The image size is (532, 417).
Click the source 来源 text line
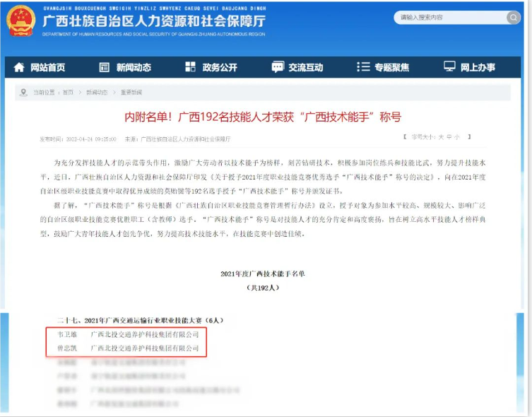pyautogui.click(x=178, y=139)
